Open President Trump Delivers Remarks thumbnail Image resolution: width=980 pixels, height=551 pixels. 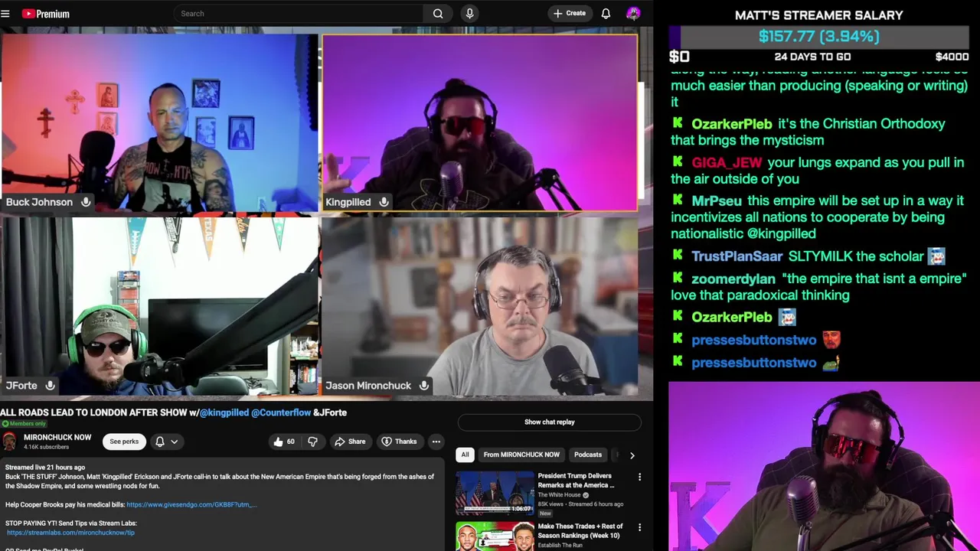[x=495, y=494]
